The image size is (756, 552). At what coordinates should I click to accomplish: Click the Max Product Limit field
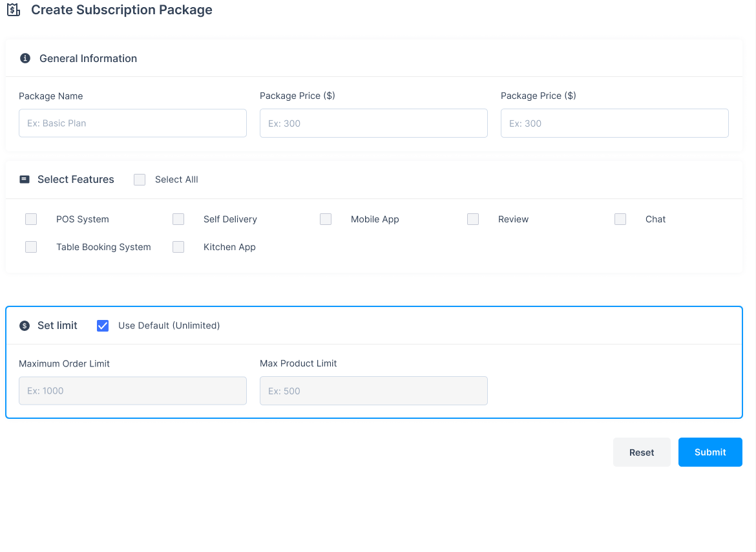click(373, 391)
